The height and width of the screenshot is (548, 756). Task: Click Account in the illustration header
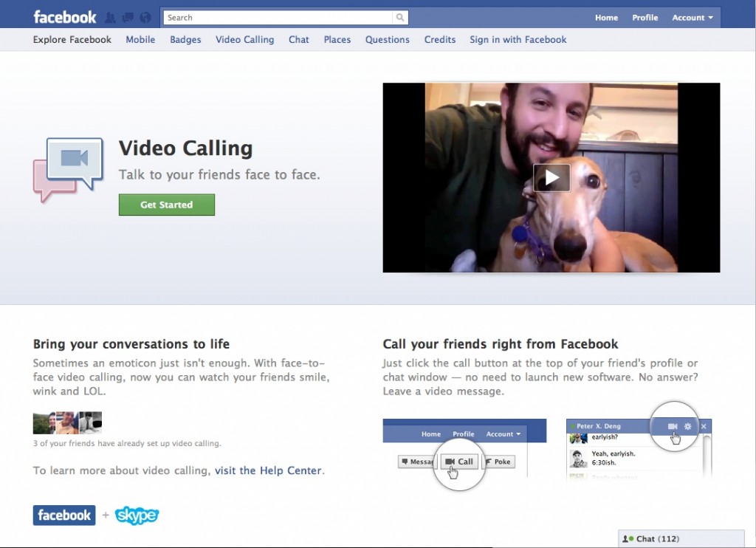point(503,434)
